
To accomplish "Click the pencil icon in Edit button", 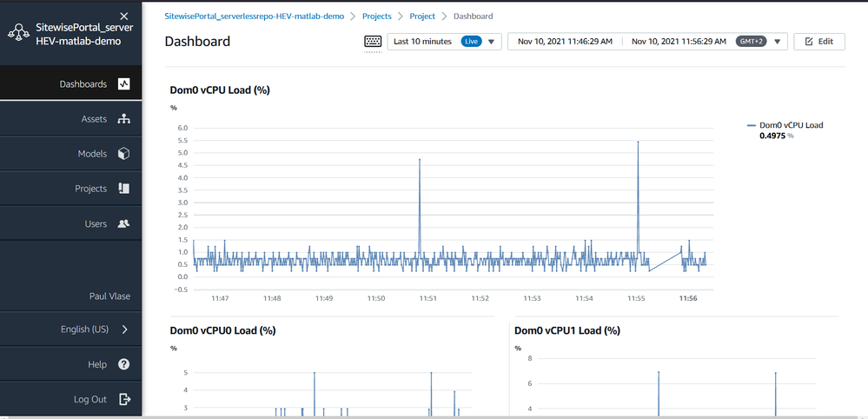I will coord(809,42).
